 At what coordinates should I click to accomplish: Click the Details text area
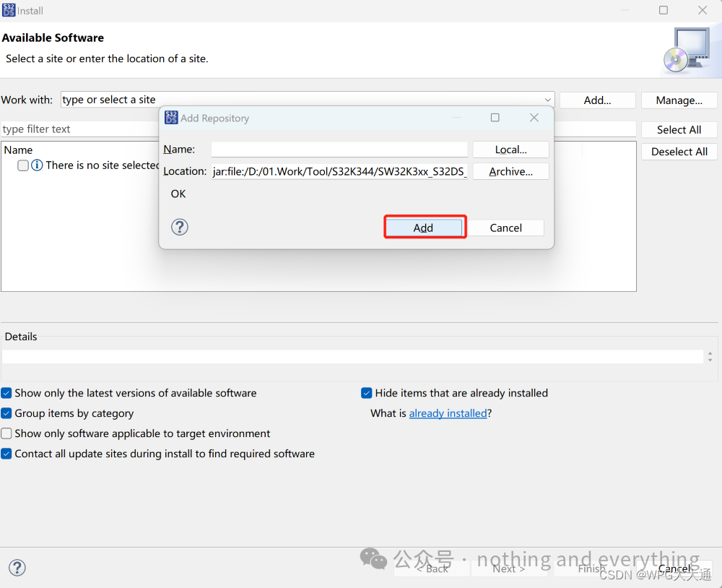[x=352, y=357]
